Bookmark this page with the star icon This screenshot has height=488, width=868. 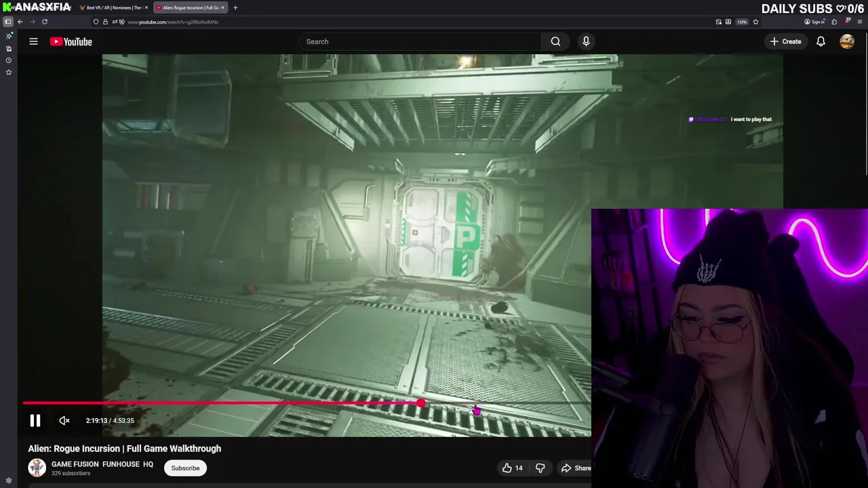tap(755, 22)
